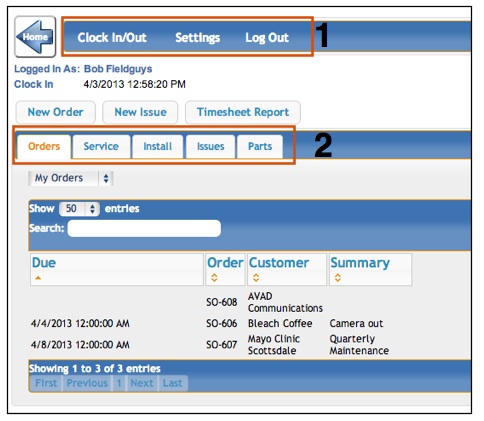484x421 pixels.
Task: Click the New Issue button
Action: point(140,112)
